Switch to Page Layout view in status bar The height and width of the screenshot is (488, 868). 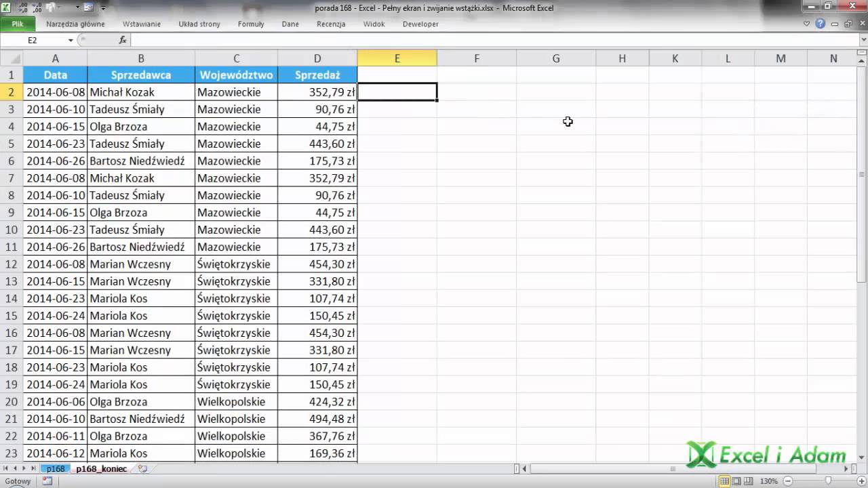[736, 481]
